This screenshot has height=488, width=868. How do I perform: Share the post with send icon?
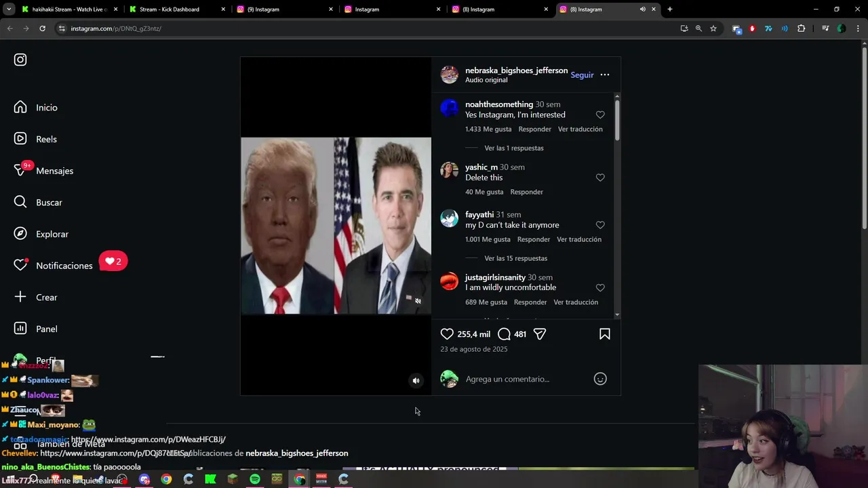(540, 334)
